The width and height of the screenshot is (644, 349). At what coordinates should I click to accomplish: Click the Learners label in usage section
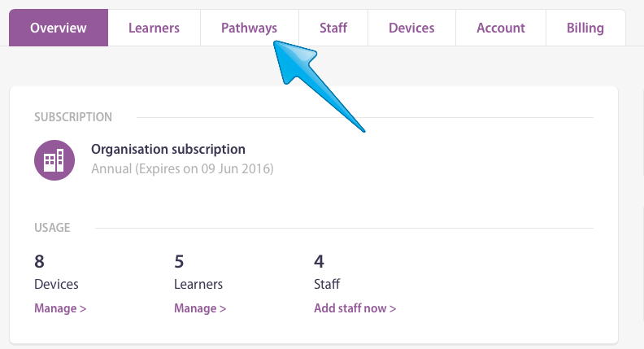(x=198, y=285)
